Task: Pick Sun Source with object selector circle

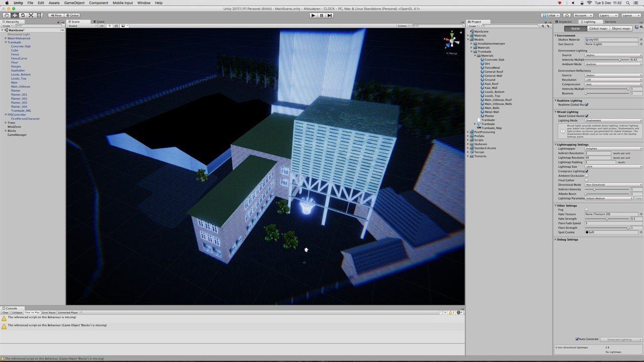Action: (640, 44)
